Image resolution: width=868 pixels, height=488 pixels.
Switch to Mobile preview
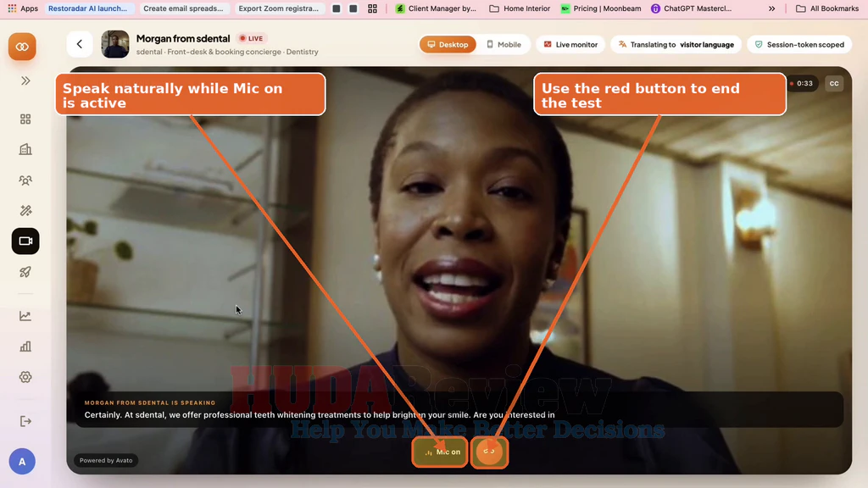pyautogui.click(x=504, y=44)
